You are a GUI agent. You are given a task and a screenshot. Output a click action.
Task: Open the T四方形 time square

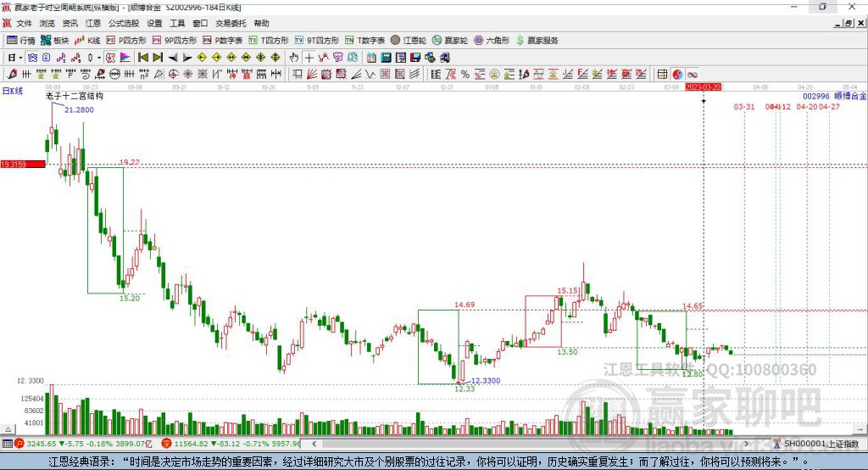[269, 41]
